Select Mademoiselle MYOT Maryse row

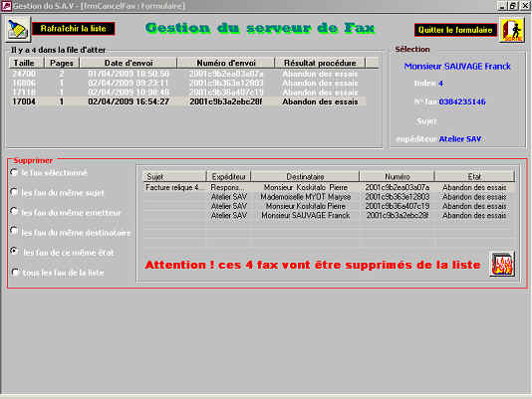329,197
